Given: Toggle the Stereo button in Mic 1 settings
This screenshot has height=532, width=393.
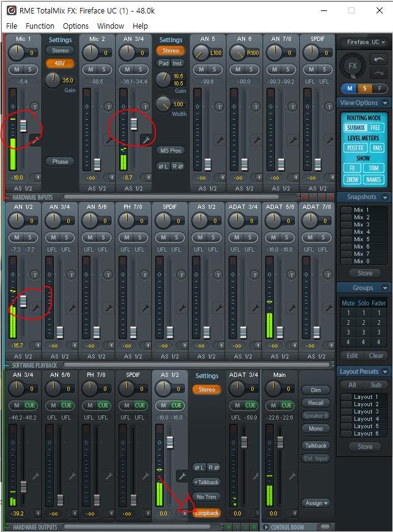Looking at the screenshot, I should tap(60, 50).
